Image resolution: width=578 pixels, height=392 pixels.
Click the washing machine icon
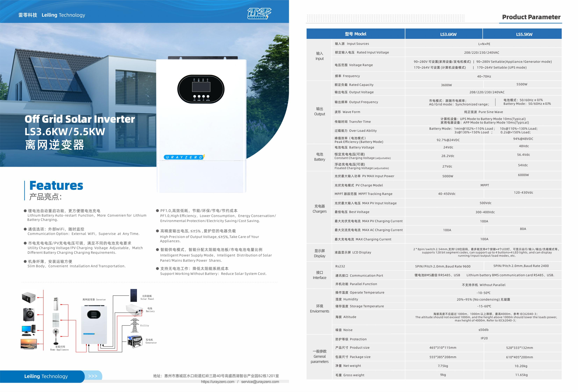point(29,314)
